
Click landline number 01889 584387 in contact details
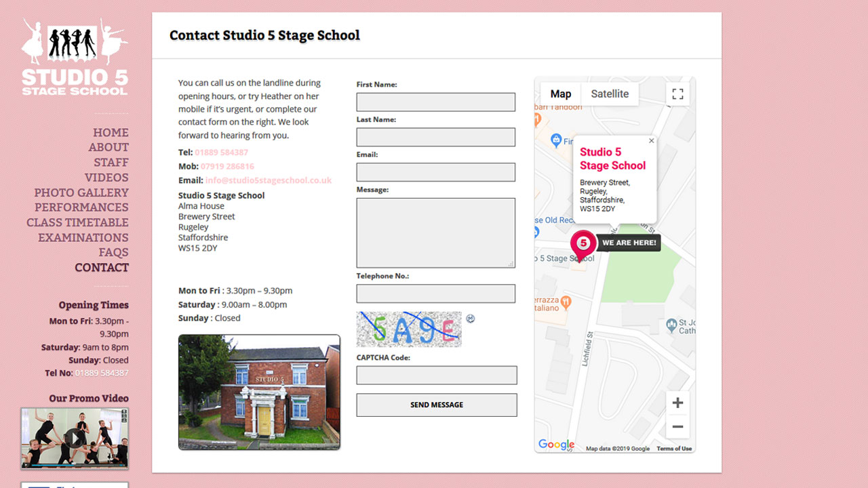222,152
